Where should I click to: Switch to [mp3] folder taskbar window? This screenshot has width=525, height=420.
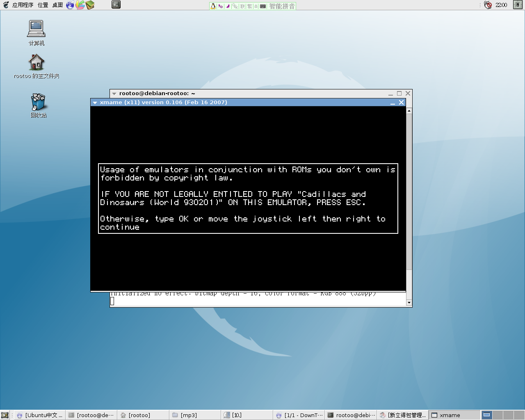click(x=194, y=415)
